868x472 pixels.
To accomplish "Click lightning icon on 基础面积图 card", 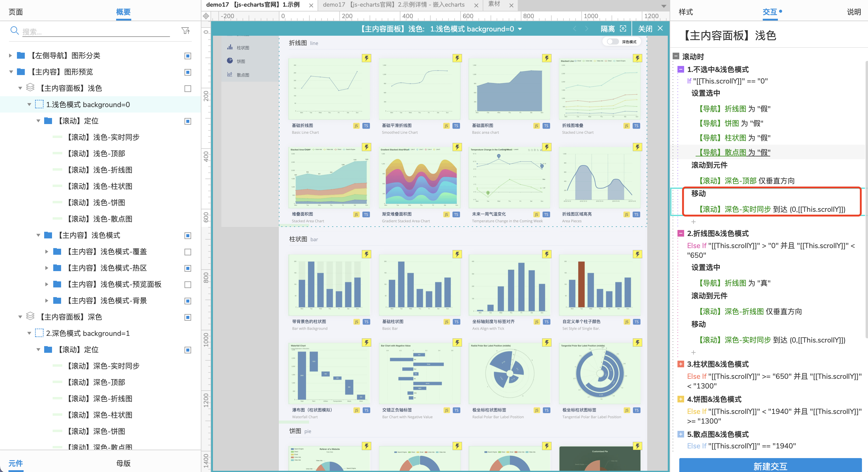I will 547,58.
